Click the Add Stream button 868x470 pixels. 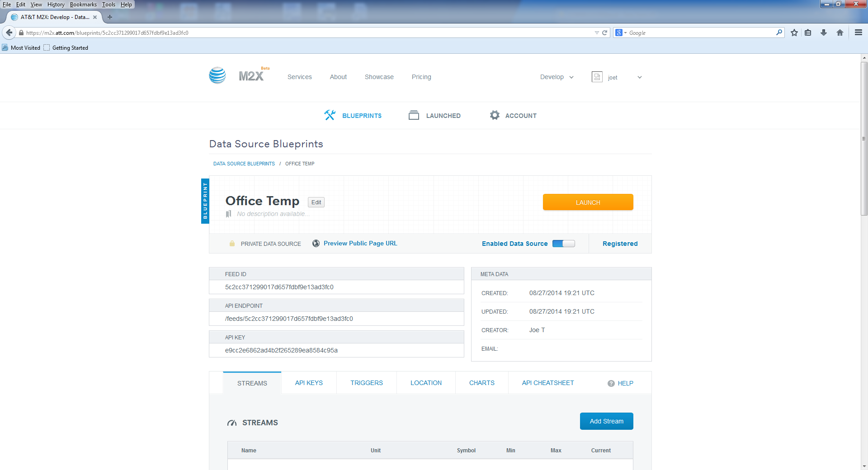(606, 421)
